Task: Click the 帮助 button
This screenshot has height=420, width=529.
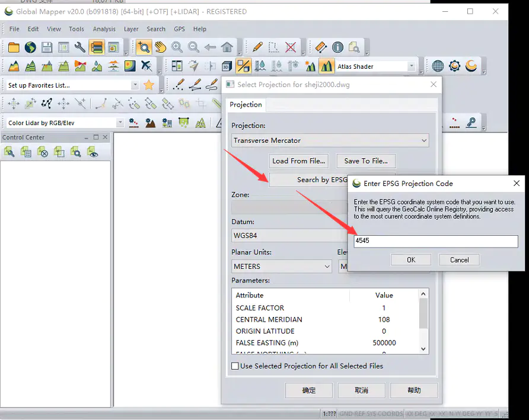Action: [x=414, y=390]
